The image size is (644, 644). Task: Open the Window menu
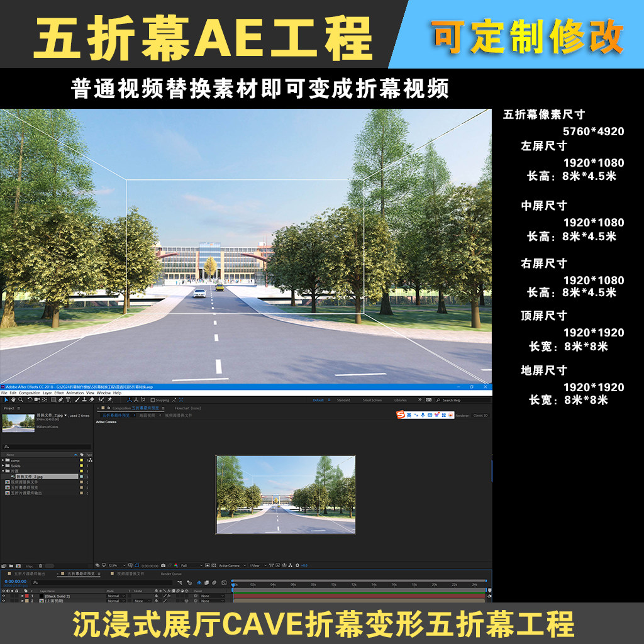pyautogui.click(x=104, y=393)
